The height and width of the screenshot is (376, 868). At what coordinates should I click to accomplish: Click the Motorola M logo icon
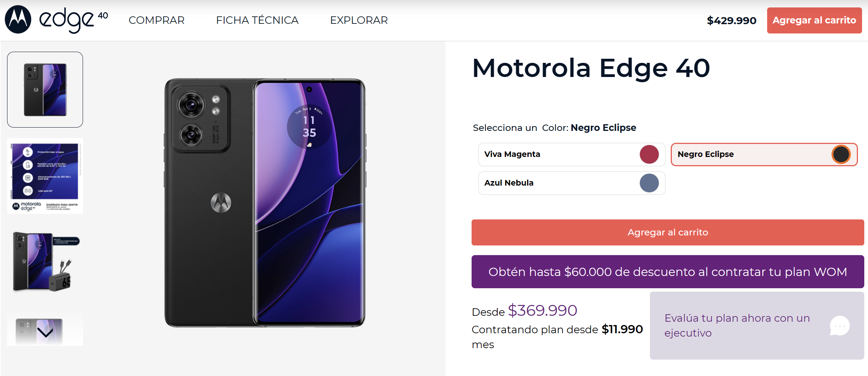coord(18,19)
